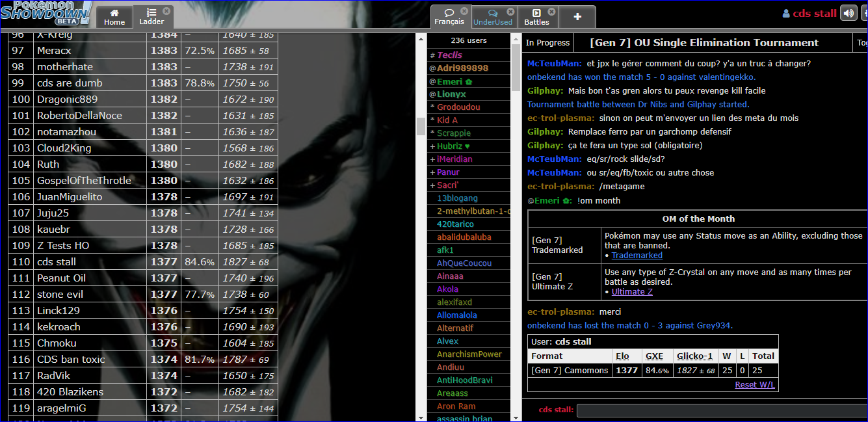The height and width of the screenshot is (422, 868).
Task: Select user Grodoudou in the user list
Action: click(468, 107)
